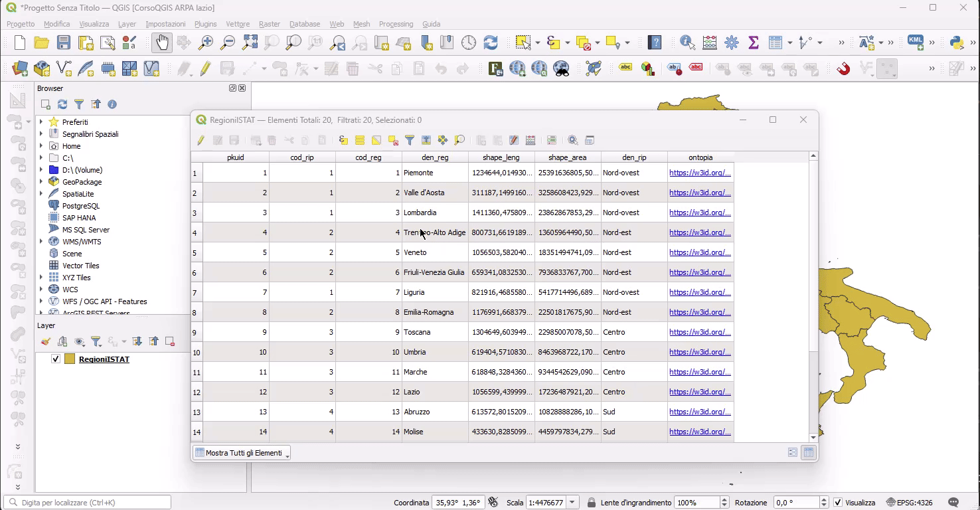Toggle the scale lock icon
Viewport: 980px width, 510px height.
591,503
